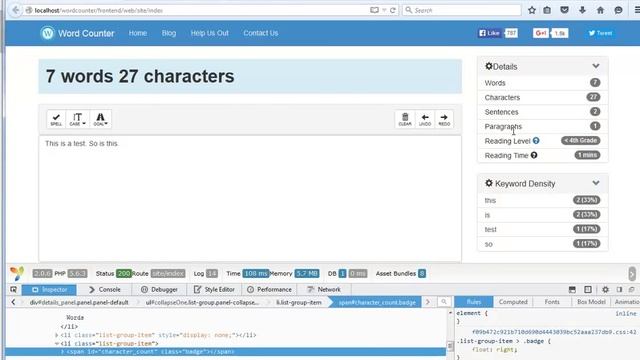Viewport: 640px width, 360px height.
Task: Open the Downloads arrow icon
Action: (582, 10)
